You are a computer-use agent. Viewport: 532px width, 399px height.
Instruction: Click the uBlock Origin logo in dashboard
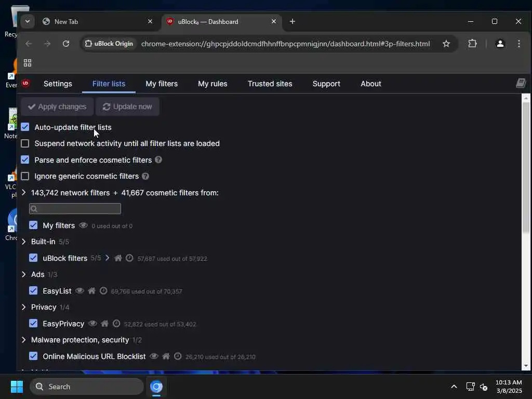point(25,83)
